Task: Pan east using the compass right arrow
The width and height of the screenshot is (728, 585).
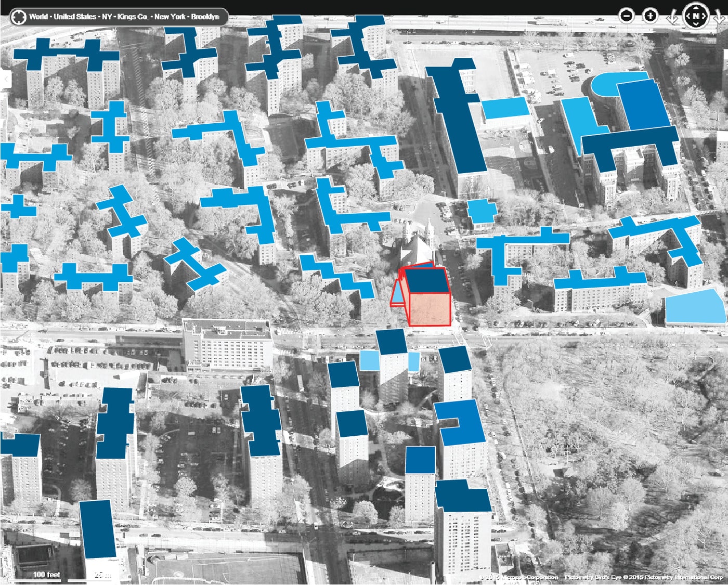Action: point(704,16)
